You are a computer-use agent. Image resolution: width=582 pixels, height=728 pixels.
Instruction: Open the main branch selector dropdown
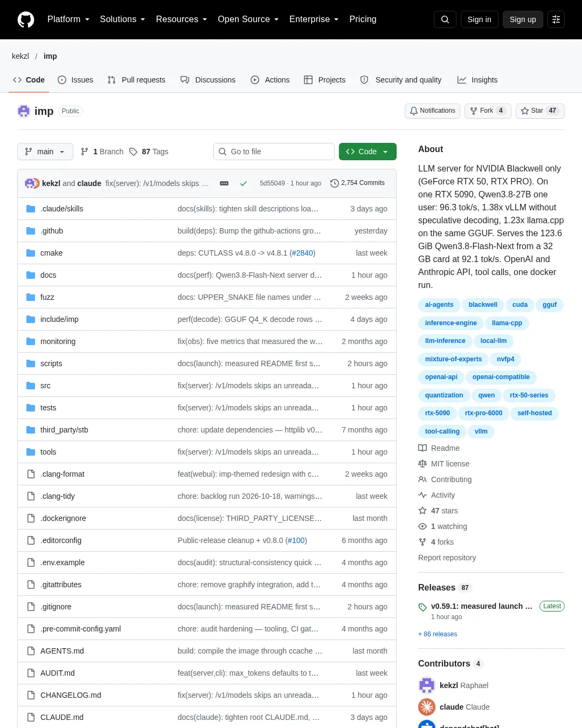click(x=45, y=152)
